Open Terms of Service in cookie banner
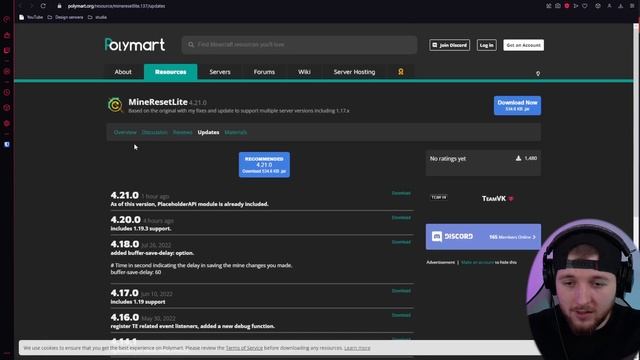 click(x=244, y=348)
